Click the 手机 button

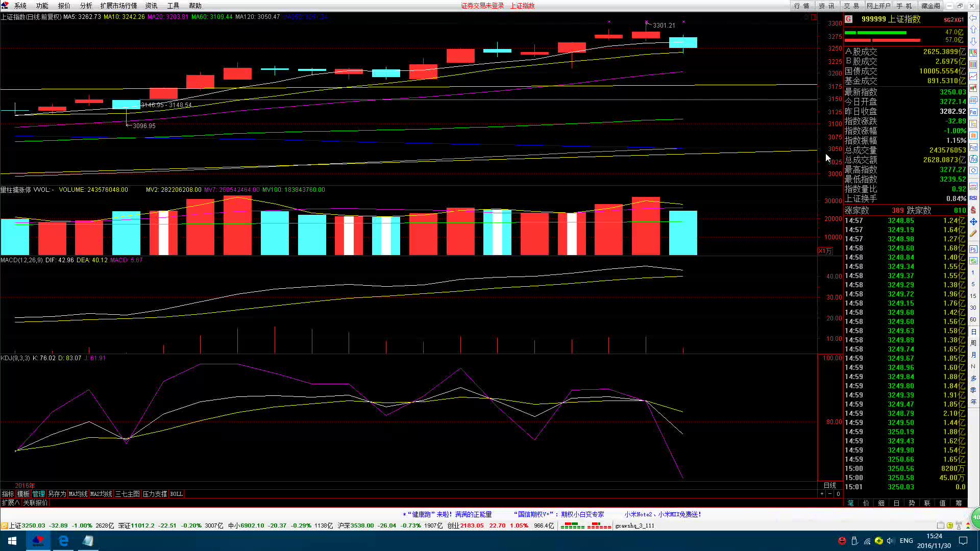point(905,6)
